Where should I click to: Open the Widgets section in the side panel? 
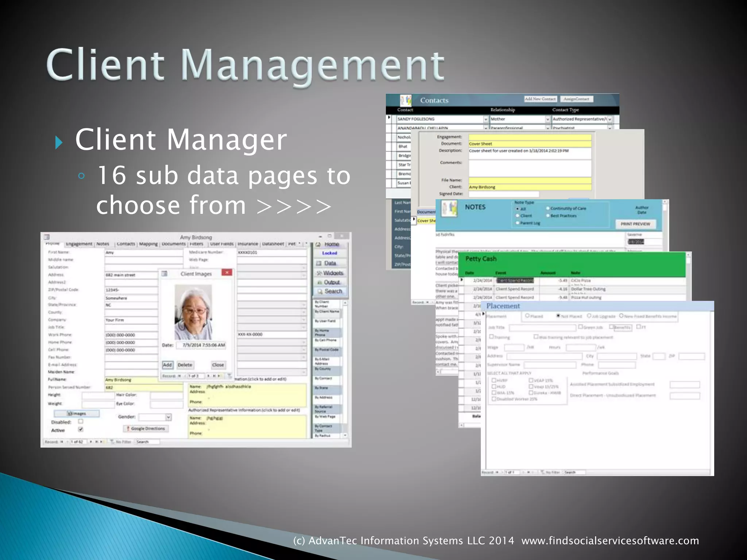point(330,273)
